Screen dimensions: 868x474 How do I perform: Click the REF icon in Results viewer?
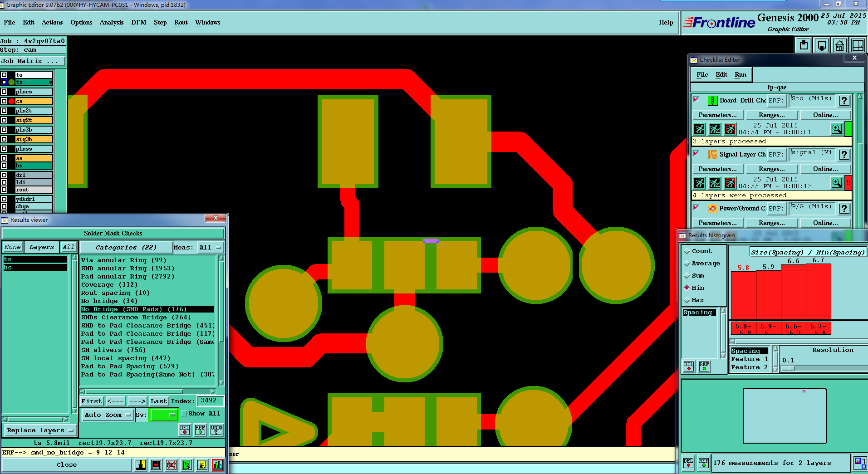pos(200,430)
